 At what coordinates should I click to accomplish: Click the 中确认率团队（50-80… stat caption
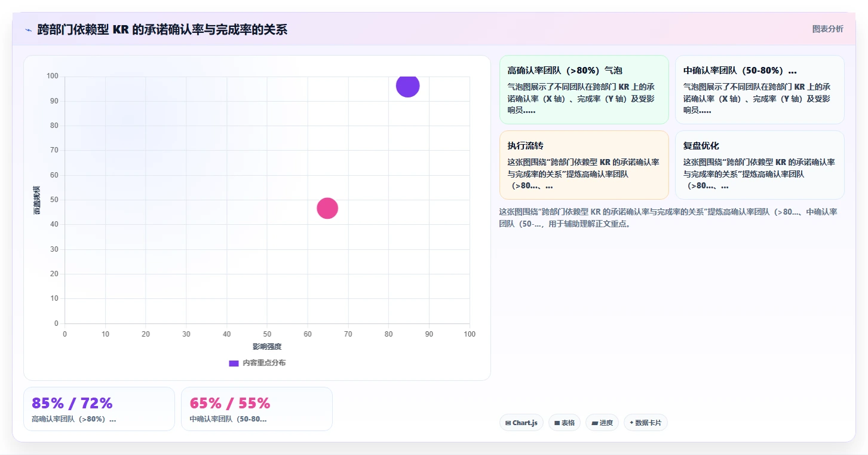228,419
